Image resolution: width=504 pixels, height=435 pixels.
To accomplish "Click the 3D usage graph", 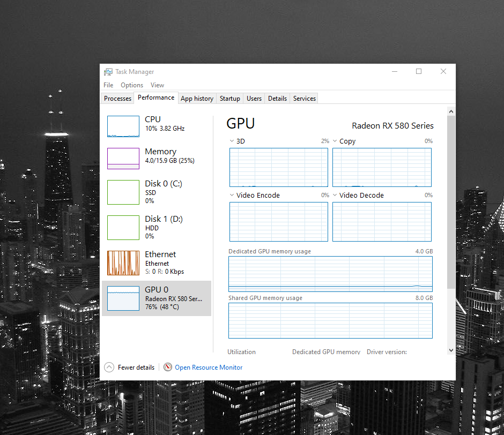I will 279,167.
